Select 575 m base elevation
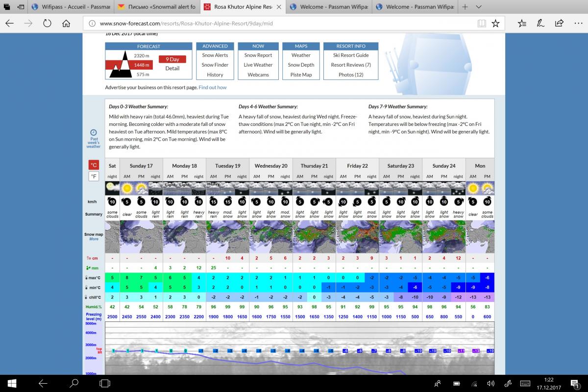The image size is (588, 392). 143,74
